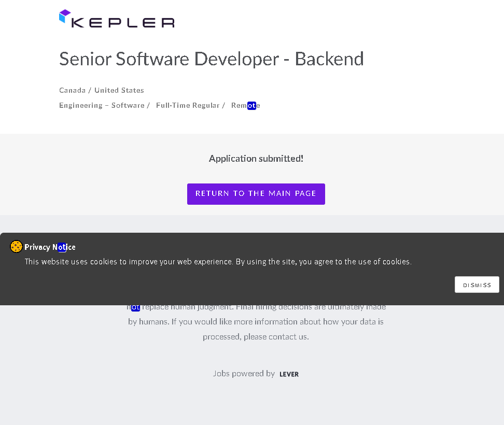Open the LEVER logo link in footer
The image size is (504, 425).
coord(289,374)
